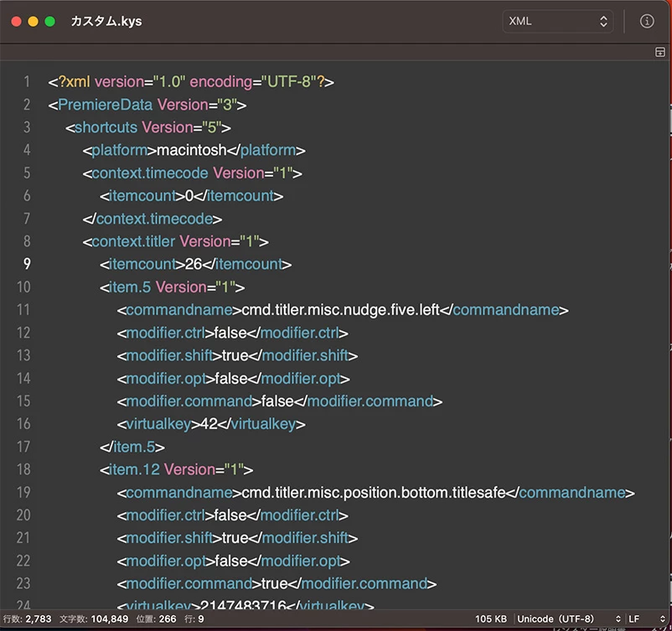Click 'PremiereData' tag on line 2
The image size is (672, 631).
[105, 105]
